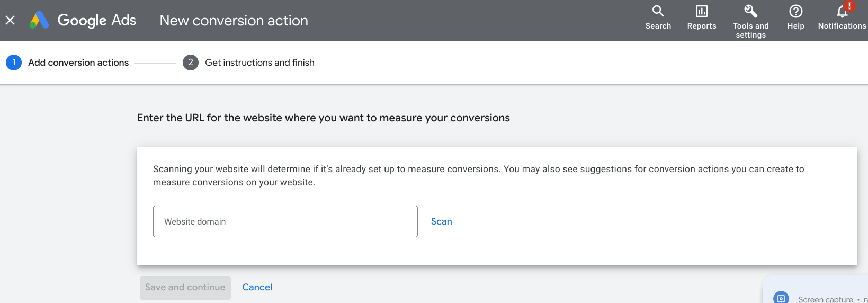Close the New conversion action page
The width and height of the screenshot is (868, 303).
click(x=10, y=20)
